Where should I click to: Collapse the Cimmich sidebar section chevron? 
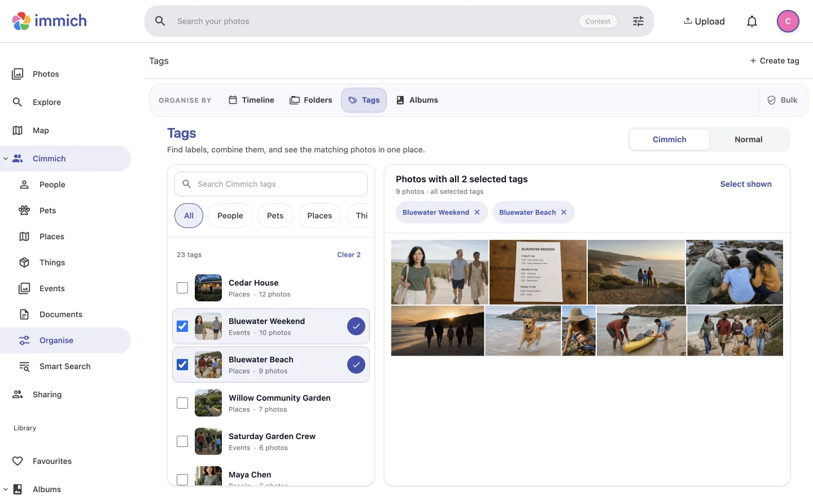click(6, 159)
